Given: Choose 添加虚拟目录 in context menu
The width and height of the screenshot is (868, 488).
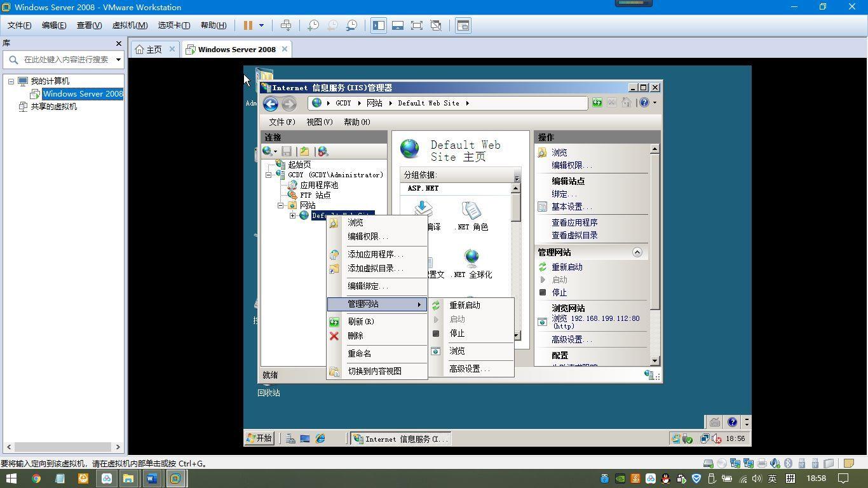Looking at the screenshot, I should click(377, 268).
